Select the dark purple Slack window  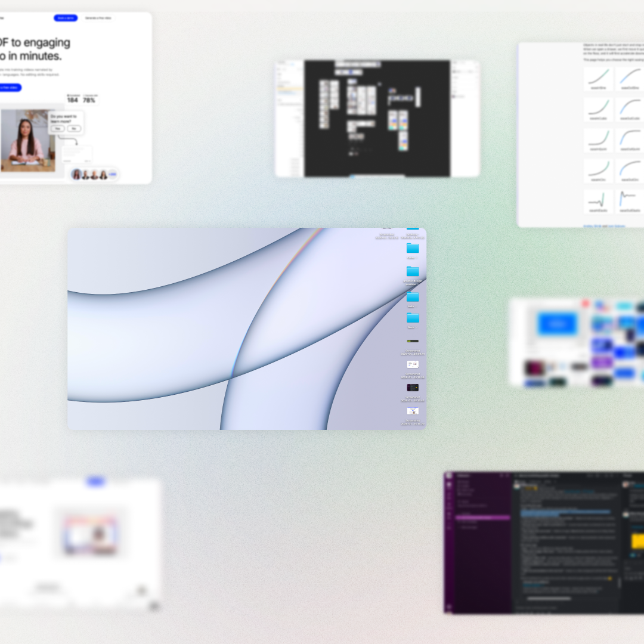544,543
